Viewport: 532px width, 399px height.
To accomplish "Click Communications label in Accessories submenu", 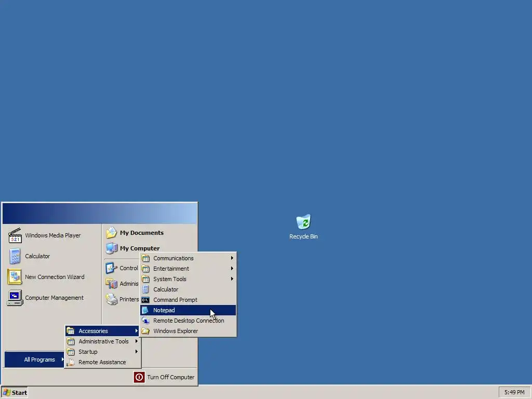I will 174,258.
